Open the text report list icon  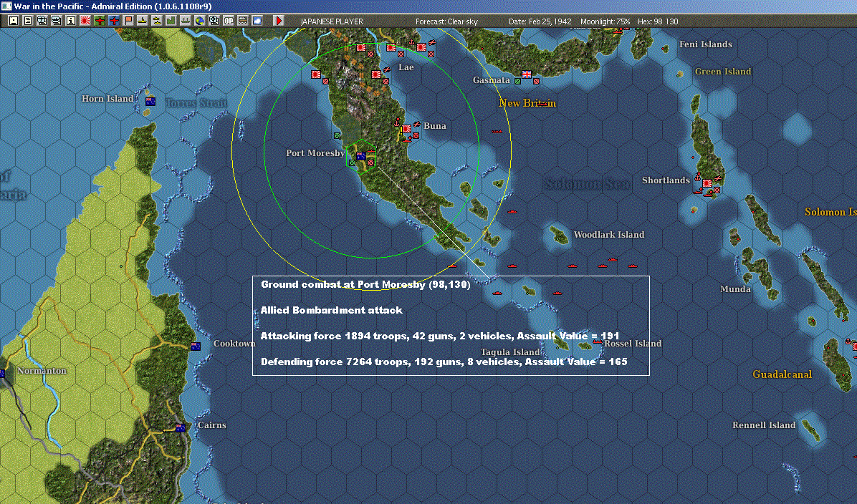tap(28, 21)
